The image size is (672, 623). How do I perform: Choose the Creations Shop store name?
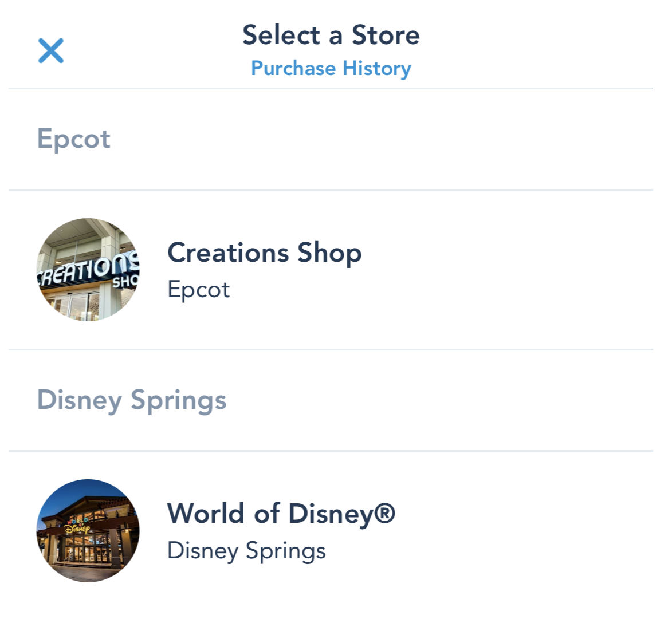[x=265, y=253]
